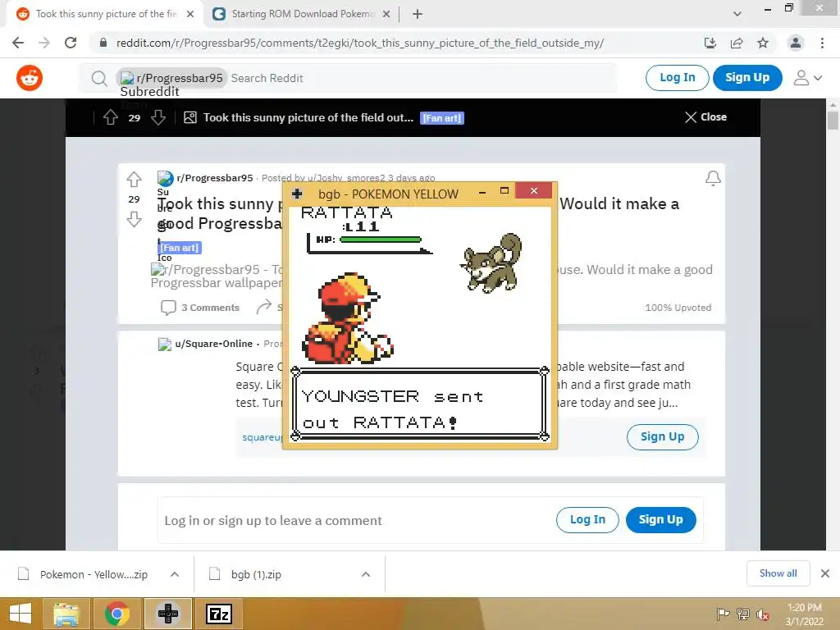This screenshot has width=840, height=630.
Task: Dismiss the downloads bar
Action: 825,573
